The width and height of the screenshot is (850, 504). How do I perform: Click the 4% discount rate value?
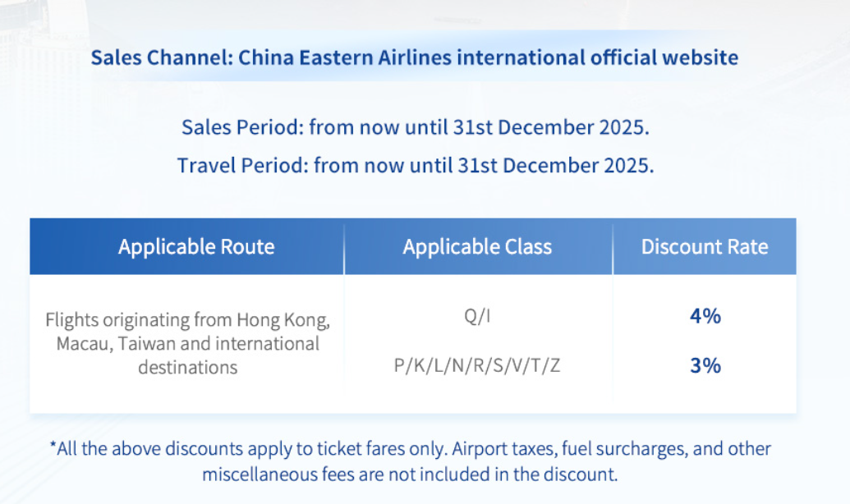pos(705,316)
